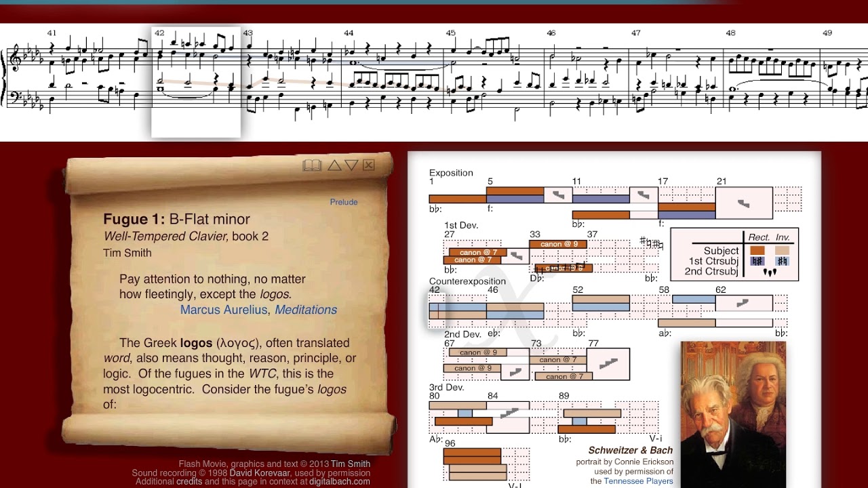Image resolution: width=868 pixels, height=488 pixels.
Task: Jump to measure 67 in the 2nd Dev. row
Action: click(450, 344)
